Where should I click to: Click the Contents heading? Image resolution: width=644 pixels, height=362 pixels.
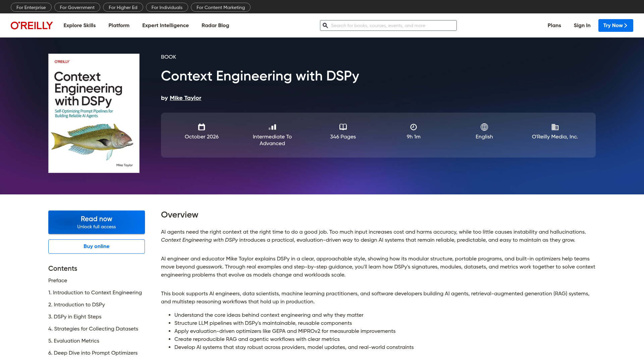tap(63, 268)
